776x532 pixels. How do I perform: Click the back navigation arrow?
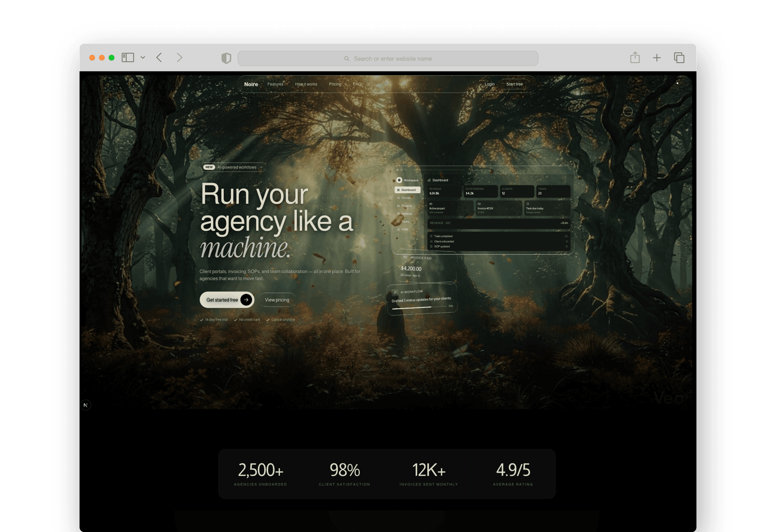click(159, 58)
